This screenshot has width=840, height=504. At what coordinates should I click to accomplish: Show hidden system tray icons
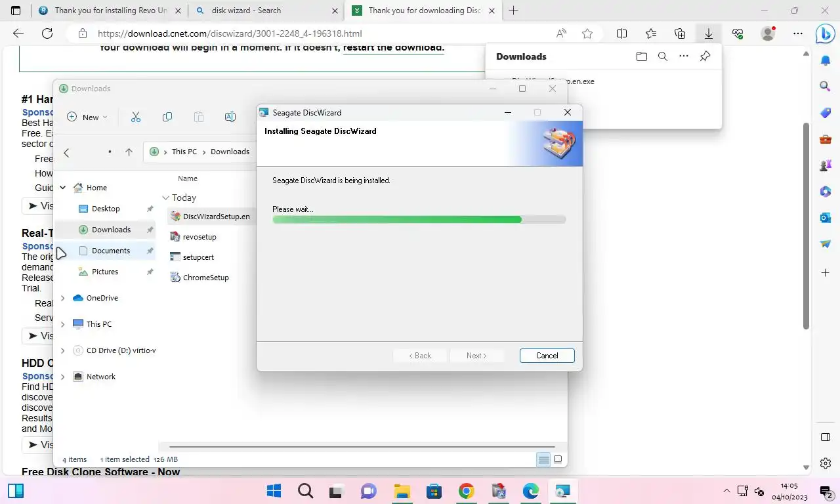(726, 491)
